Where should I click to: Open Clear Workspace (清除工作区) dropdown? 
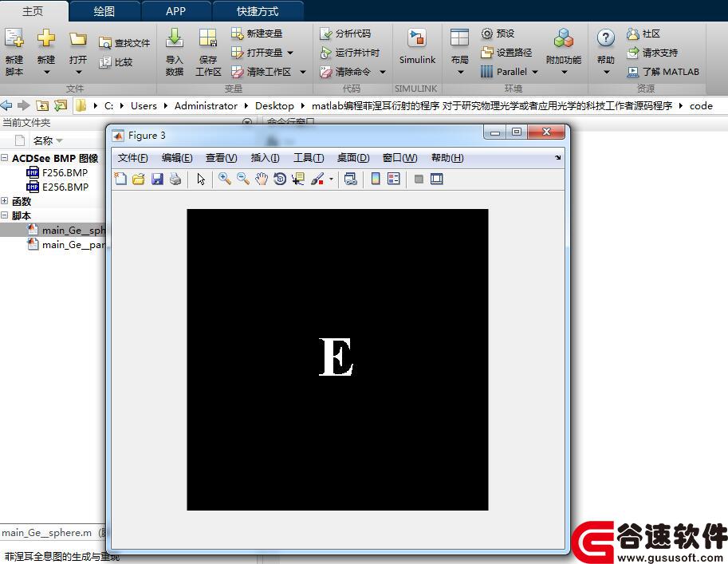(x=303, y=72)
